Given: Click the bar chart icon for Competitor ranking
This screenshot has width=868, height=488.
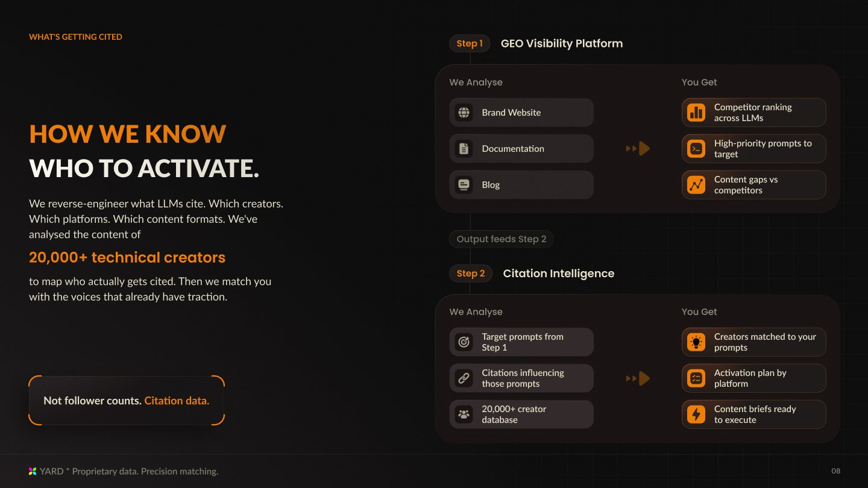Looking at the screenshot, I should coord(696,113).
